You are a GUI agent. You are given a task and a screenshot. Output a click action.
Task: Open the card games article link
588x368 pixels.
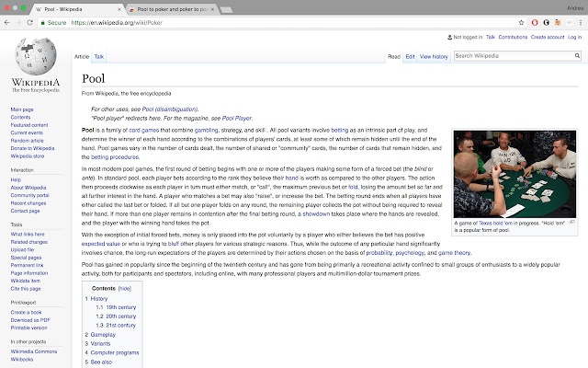144,131
